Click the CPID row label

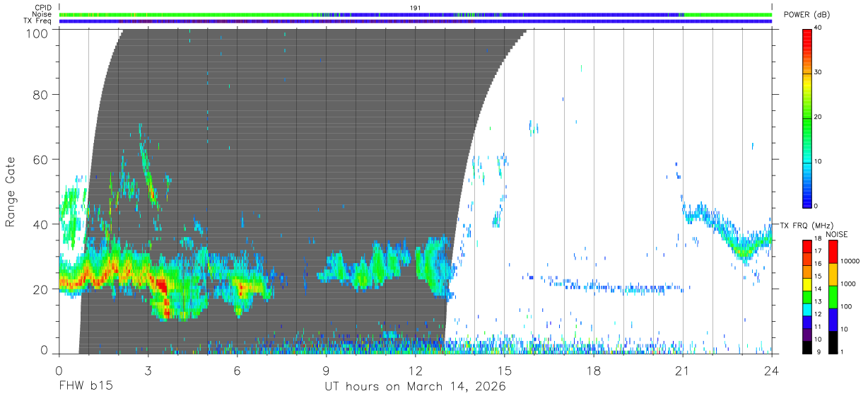(43, 8)
